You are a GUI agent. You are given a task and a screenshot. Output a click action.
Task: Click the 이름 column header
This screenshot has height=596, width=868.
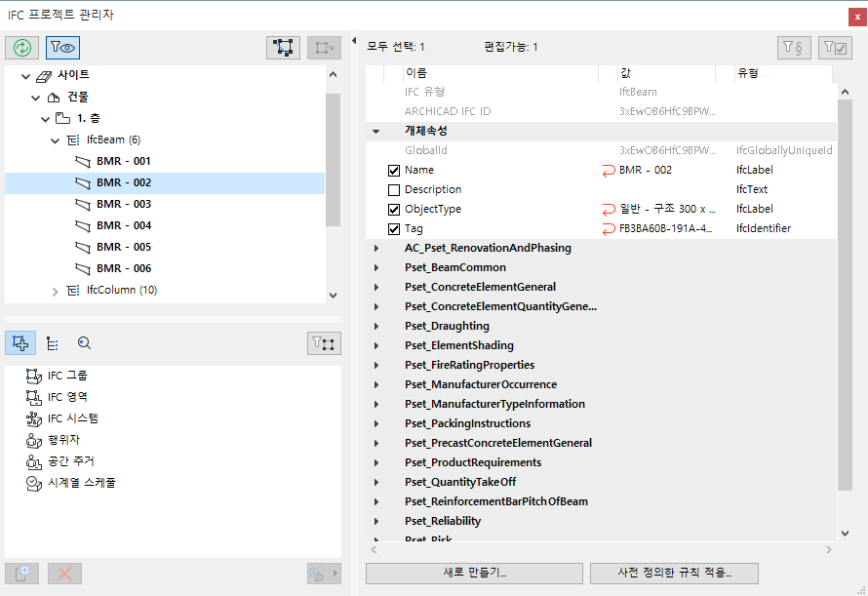point(500,73)
